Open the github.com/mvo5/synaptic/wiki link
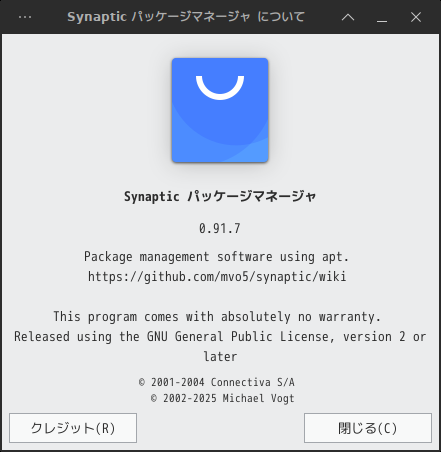The width and height of the screenshot is (441, 452). point(217,277)
